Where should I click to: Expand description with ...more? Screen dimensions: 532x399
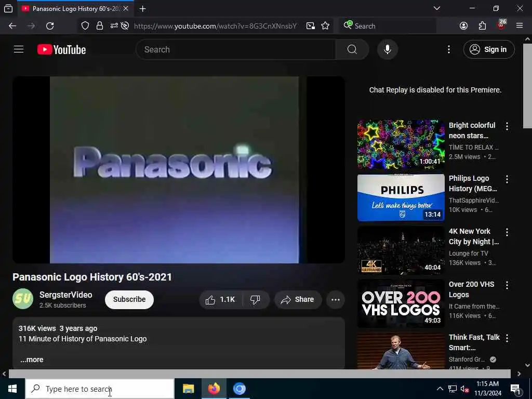pyautogui.click(x=32, y=360)
